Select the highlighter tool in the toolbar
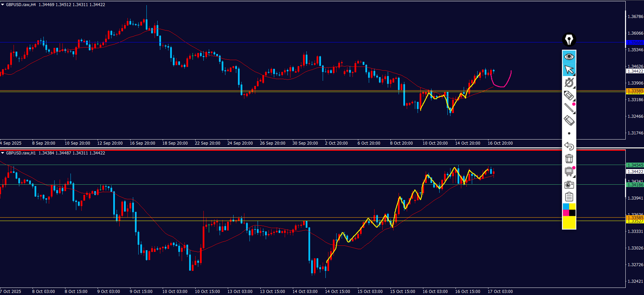This screenshot has width=644, height=295. [x=569, y=95]
